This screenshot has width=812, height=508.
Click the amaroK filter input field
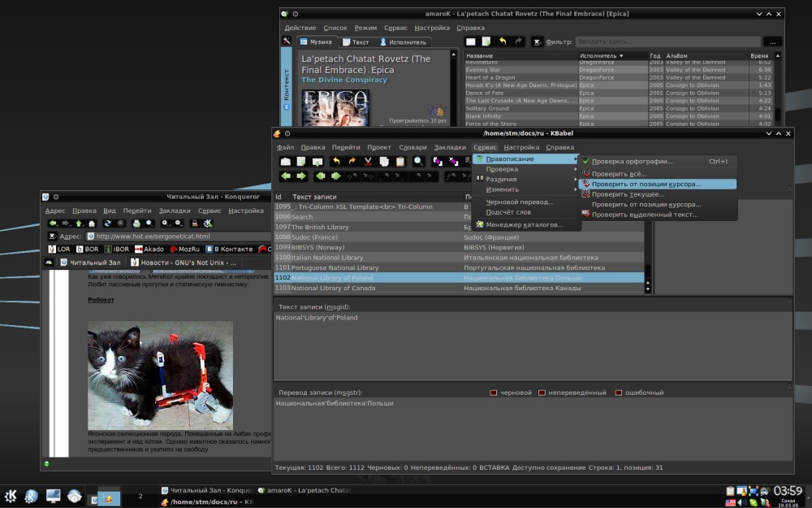point(668,41)
